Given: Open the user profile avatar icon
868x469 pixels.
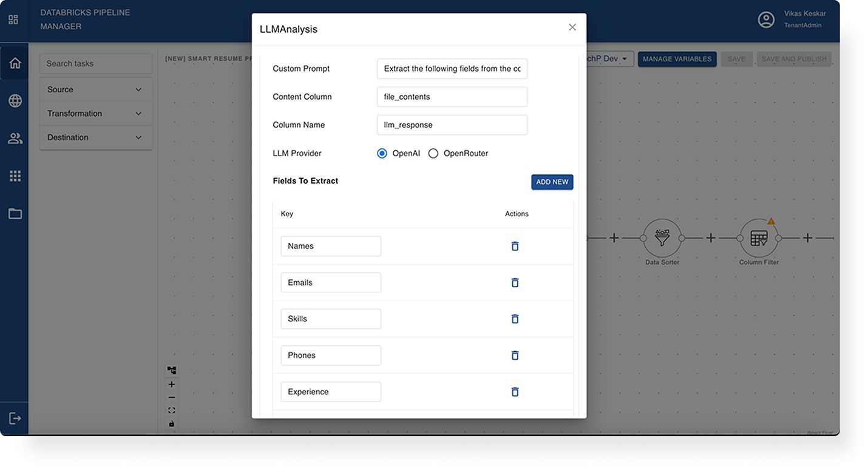Looking at the screenshot, I should pyautogui.click(x=766, y=19).
